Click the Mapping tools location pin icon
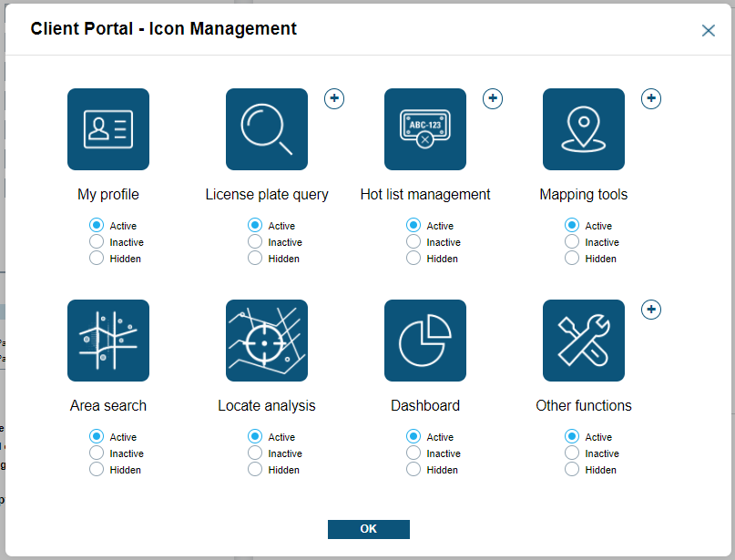Screen dimensions: 735x560 [584, 129]
